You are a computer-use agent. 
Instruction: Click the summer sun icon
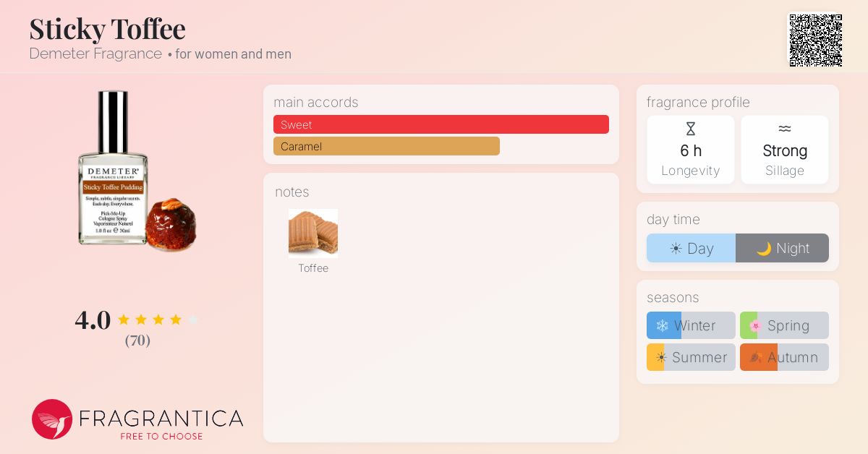click(660, 357)
